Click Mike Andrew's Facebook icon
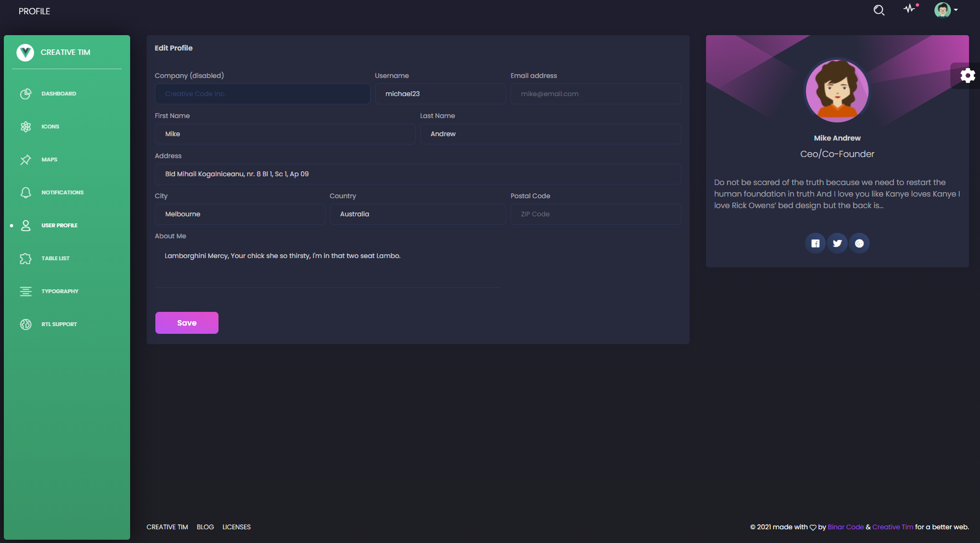Viewport: 980px width, 543px height. click(x=815, y=243)
